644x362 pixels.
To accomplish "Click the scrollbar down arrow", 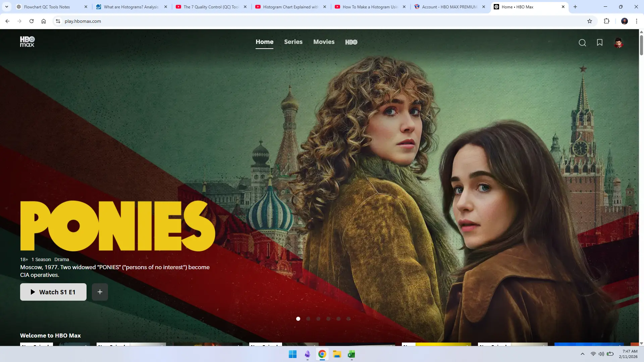I will click(x=641, y=344).
